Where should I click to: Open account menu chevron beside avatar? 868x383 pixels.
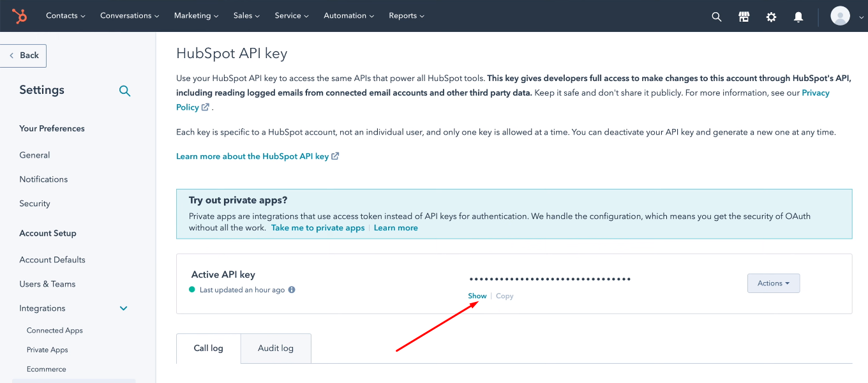point(862,18)
